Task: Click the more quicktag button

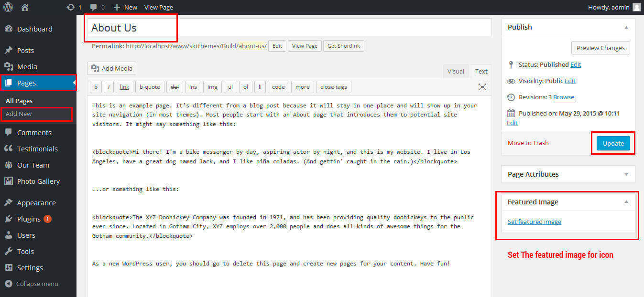Action: point(302,87)
